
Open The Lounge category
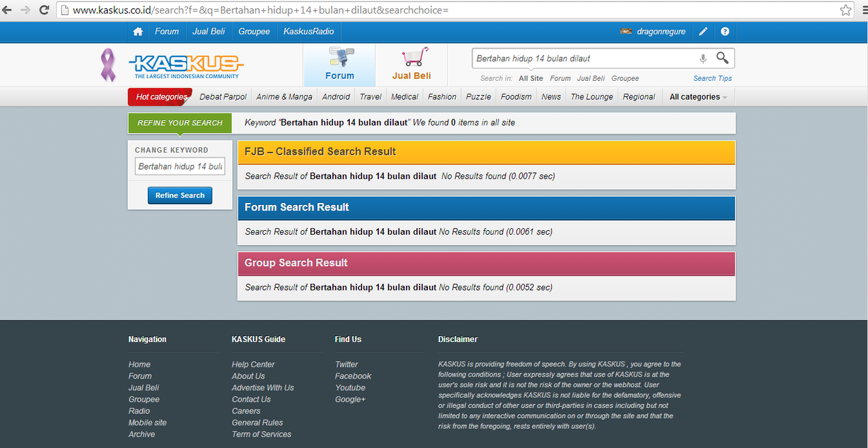pyautogui.click(x=592, y=97)
